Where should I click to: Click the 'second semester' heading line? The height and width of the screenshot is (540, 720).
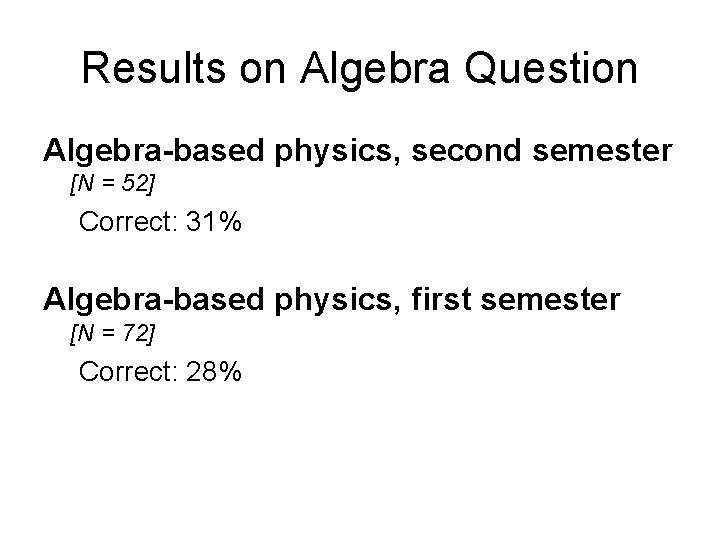pos(358,151)
